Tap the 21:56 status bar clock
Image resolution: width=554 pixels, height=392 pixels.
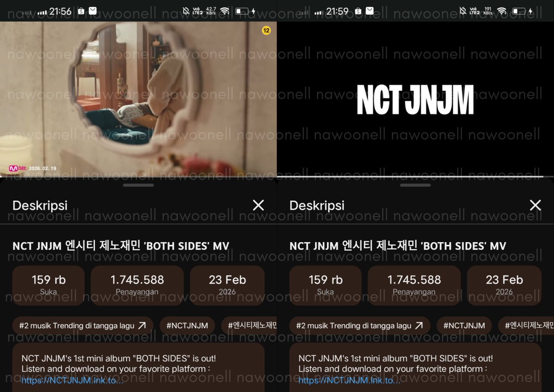pos(60,11)
